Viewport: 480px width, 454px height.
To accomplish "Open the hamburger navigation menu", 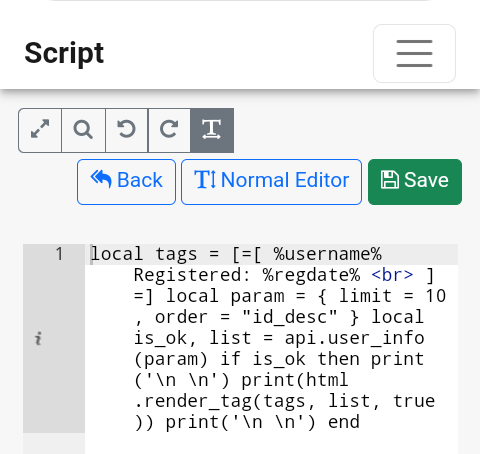I will click(414, 53).
